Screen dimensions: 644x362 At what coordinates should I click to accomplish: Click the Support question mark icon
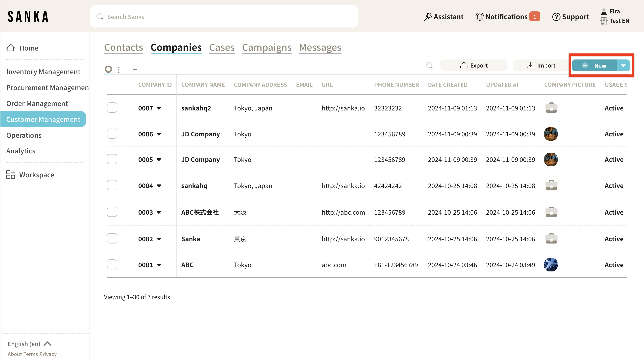coord(556,17)
